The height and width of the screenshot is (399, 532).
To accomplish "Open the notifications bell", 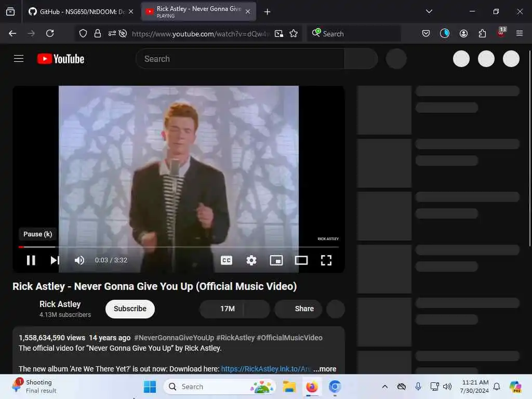I will [497, 387].
